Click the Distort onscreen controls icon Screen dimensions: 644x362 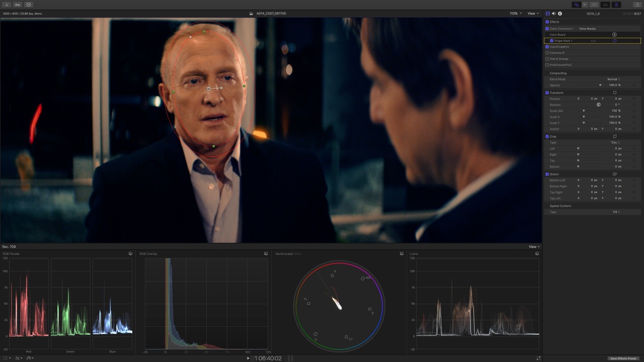pyautogui.click(x=615, y=174)
